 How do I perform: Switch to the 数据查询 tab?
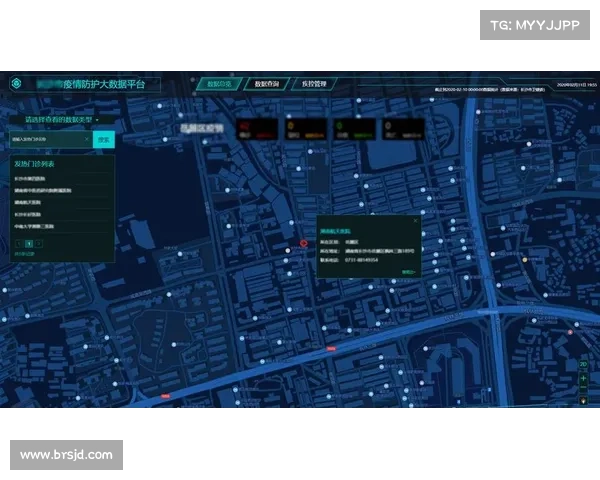[266, 85]
